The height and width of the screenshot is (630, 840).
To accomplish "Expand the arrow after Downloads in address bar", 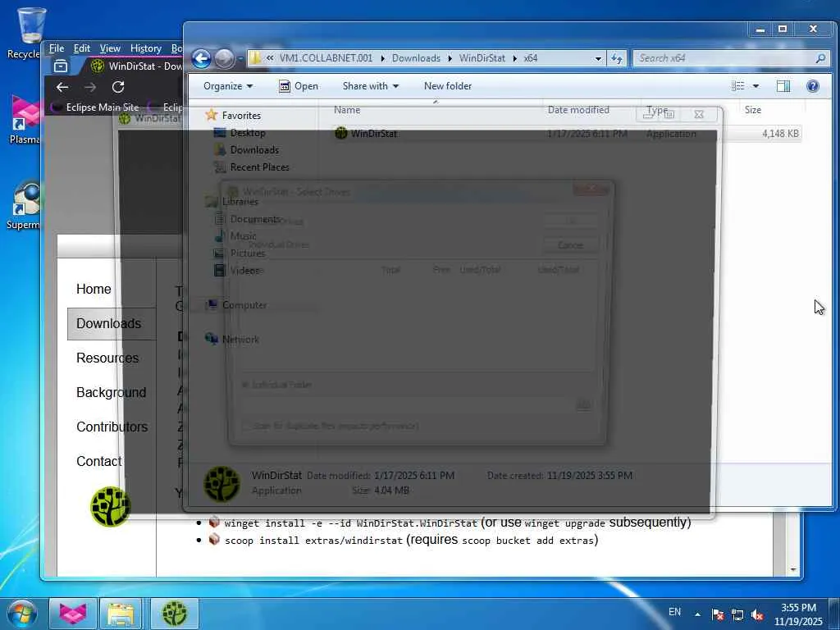I will pos(450,58).
